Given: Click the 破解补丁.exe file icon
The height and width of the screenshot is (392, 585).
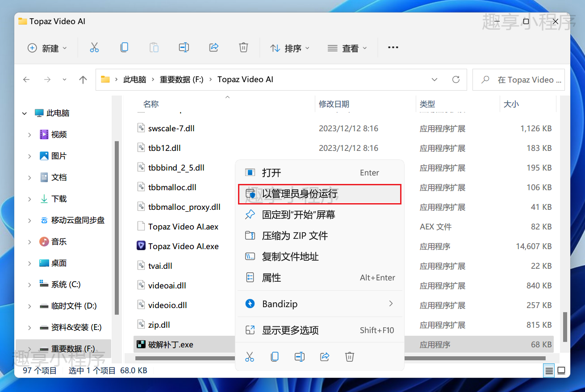Looking at the screenshot, I should coord(141,344).
